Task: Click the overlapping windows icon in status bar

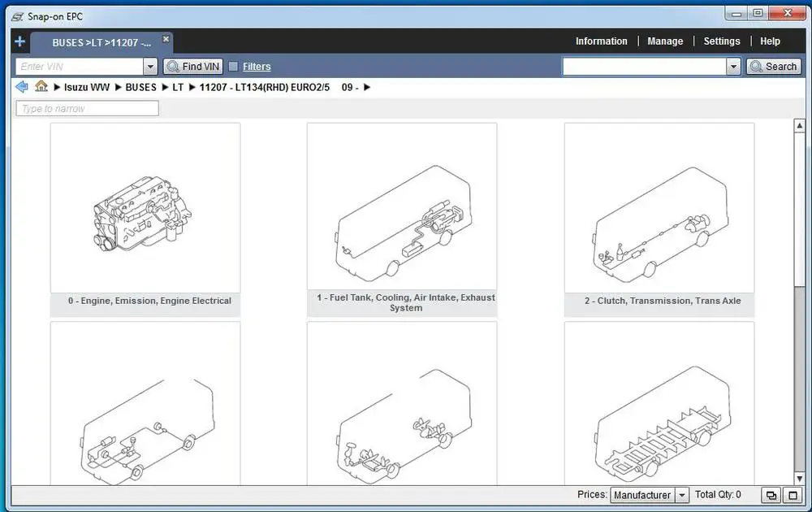Action: click(771, 496)
